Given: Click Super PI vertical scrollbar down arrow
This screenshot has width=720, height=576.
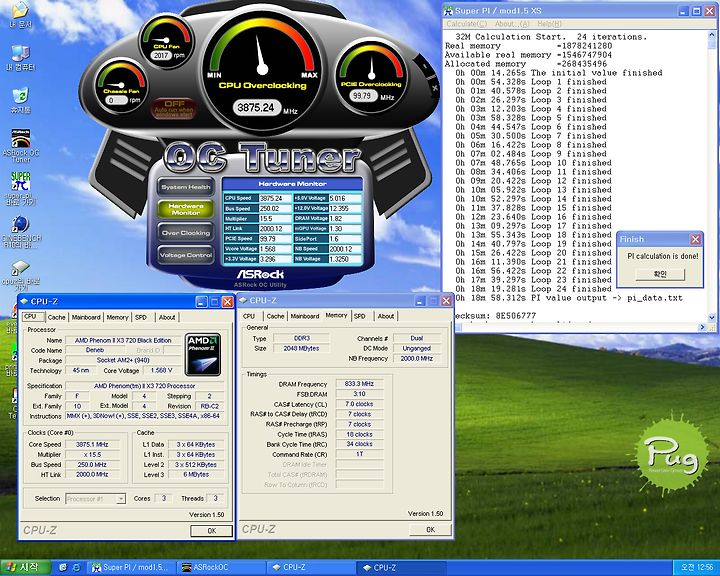Looking at the screenshot, I should point(712,317).
